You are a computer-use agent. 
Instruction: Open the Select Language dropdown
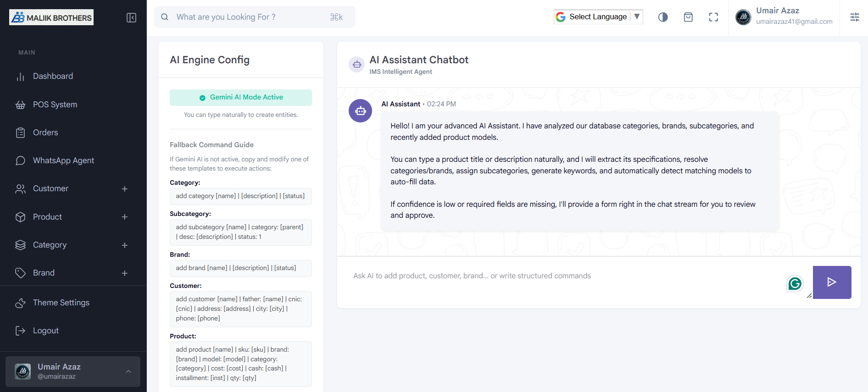point(598,17)
